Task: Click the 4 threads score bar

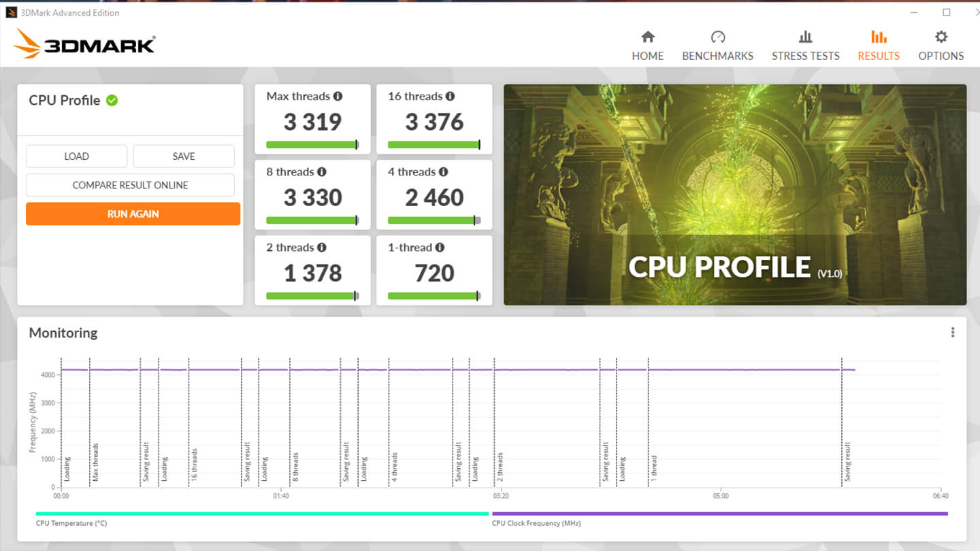Action: click(434, 220)
